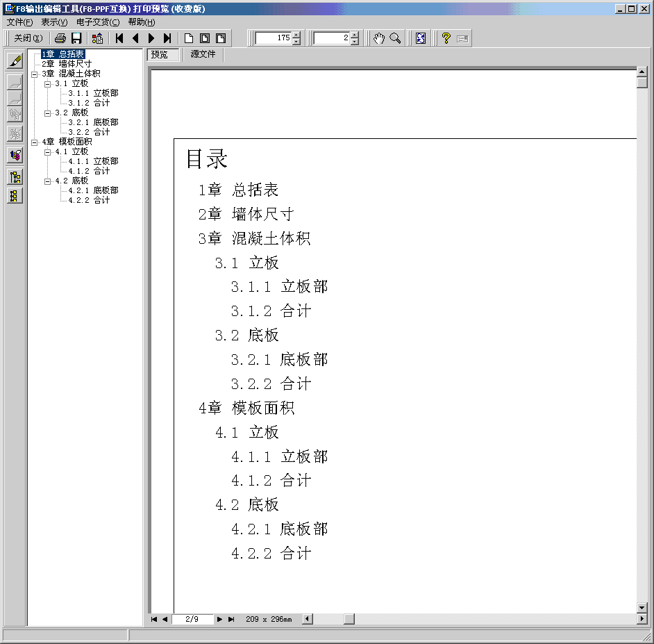Collapse the 3章 混凝土体积 tree node
This screenshot has height=644, width=654.
click(35, 74)
